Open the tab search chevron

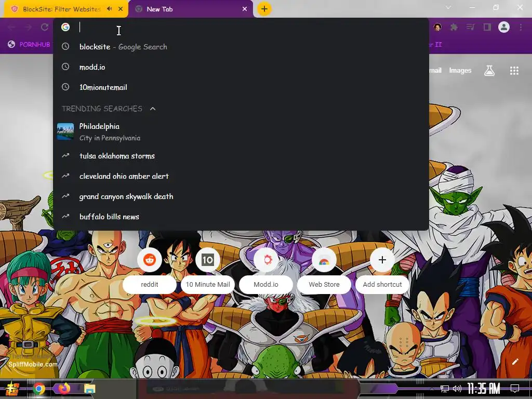coord(448,7)
